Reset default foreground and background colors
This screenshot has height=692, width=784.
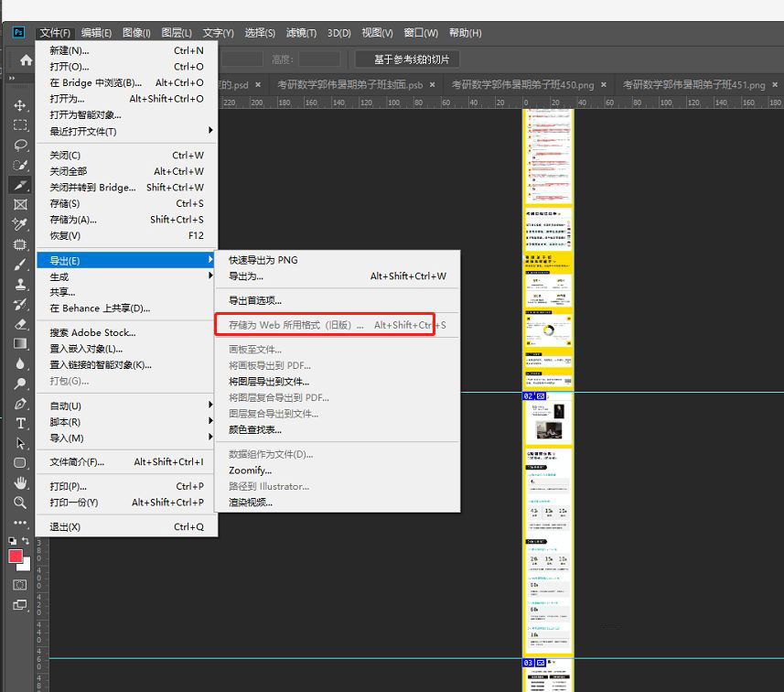click(x=13, y=541)
